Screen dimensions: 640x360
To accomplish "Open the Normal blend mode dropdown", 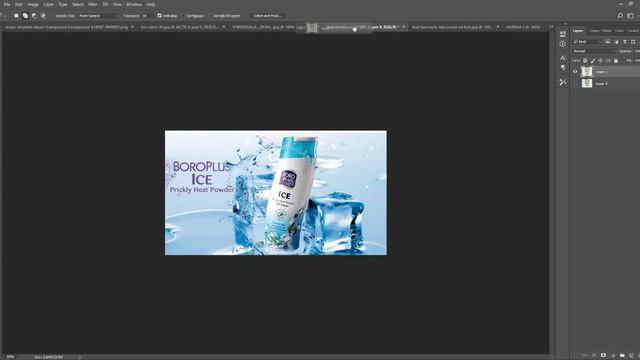I will pyautogui.click(x=593, y=51).
